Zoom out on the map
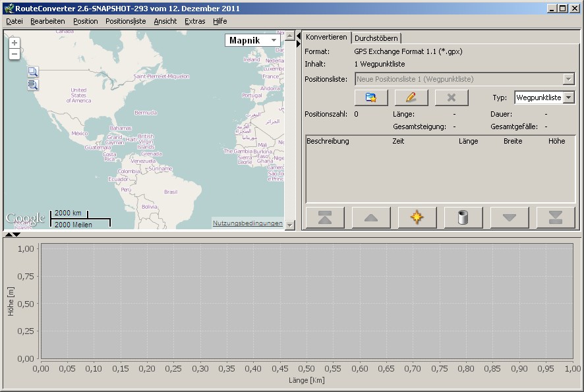Screen dimensions: 584x392 coord(15,54)
